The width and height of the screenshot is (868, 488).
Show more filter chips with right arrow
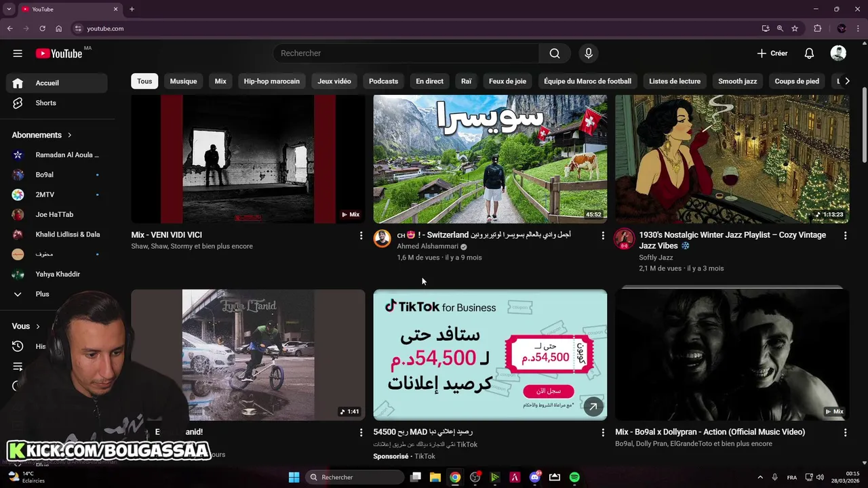click(846, 81)
